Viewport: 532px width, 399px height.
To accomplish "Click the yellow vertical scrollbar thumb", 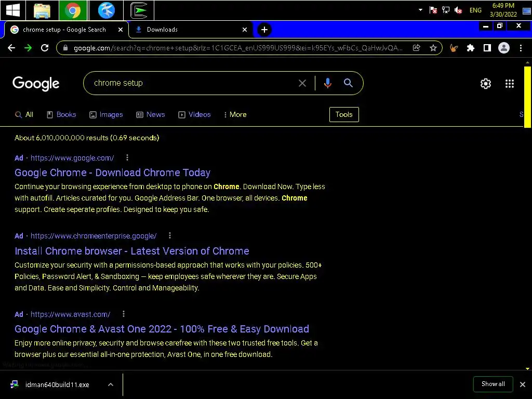I will pos(527,97).
